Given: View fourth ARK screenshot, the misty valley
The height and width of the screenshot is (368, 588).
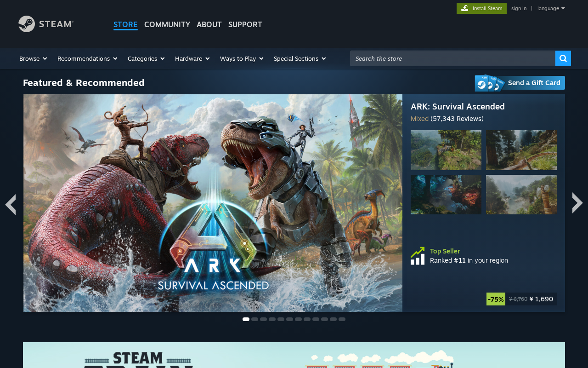Looking at the screenshot, I should [521, 195].
